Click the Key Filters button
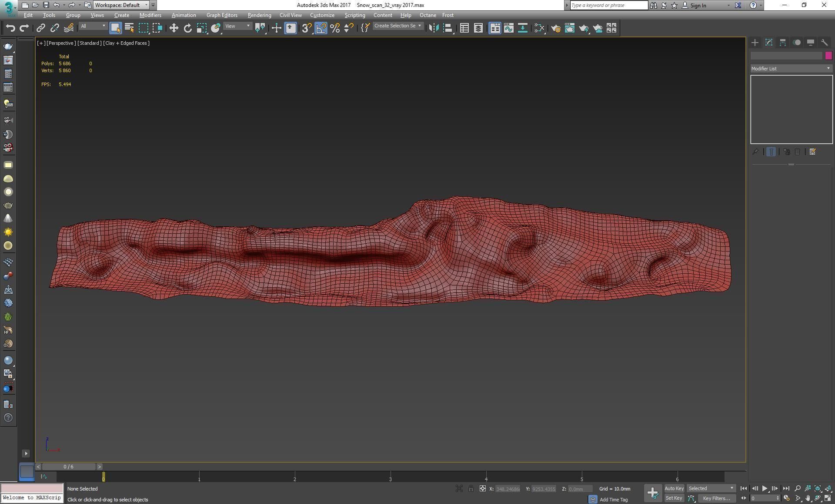This screenshot has width=835, height=504. 716,498
